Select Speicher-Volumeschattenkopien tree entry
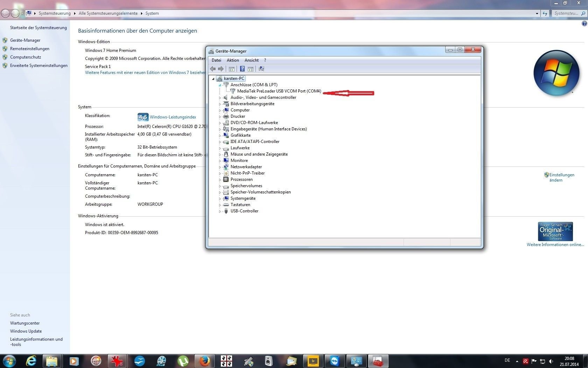Screen dimensions: 588x368 coord(260,192)
